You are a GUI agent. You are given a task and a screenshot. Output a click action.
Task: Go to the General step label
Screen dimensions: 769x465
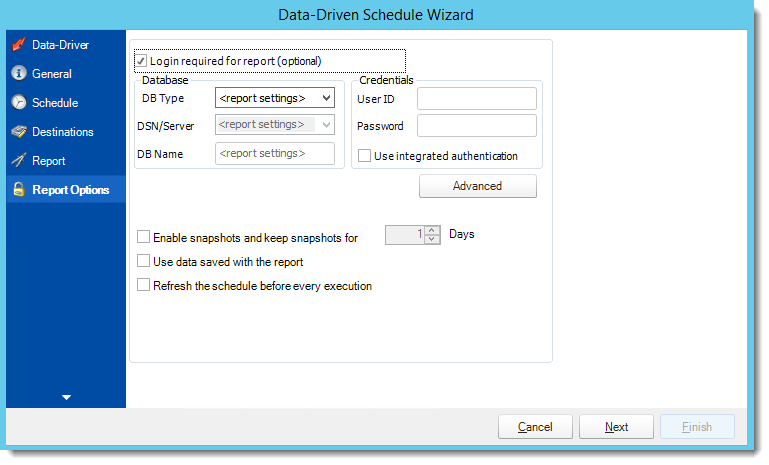(51, 74)
